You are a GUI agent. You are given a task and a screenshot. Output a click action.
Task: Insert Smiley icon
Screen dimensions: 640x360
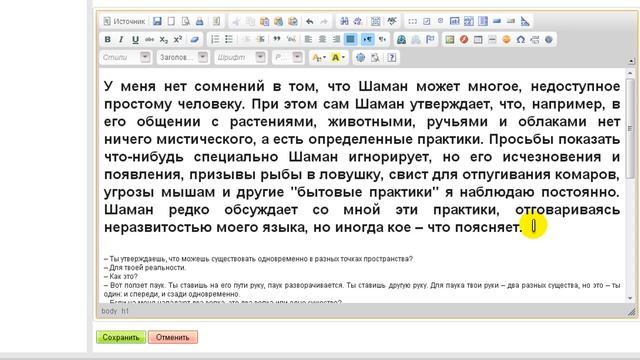pos(507,40)
